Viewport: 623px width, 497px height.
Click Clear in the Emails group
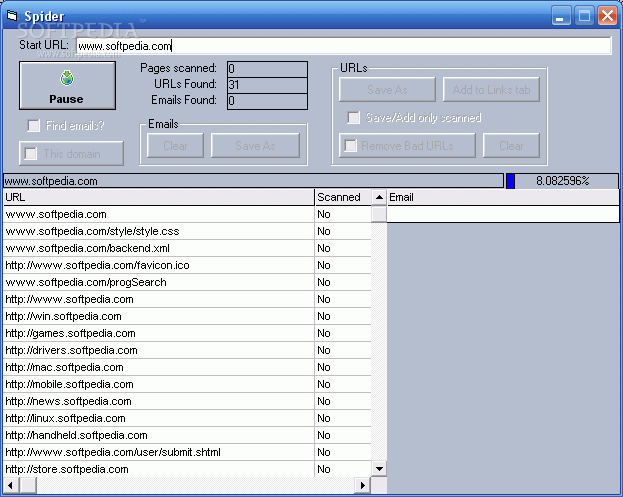click(x=175, y=145)
